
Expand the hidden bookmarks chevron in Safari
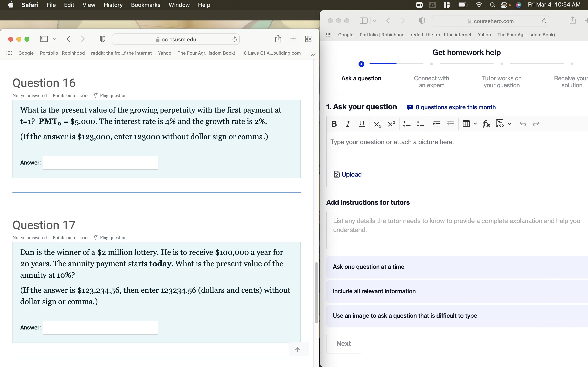tap(313, 53)
